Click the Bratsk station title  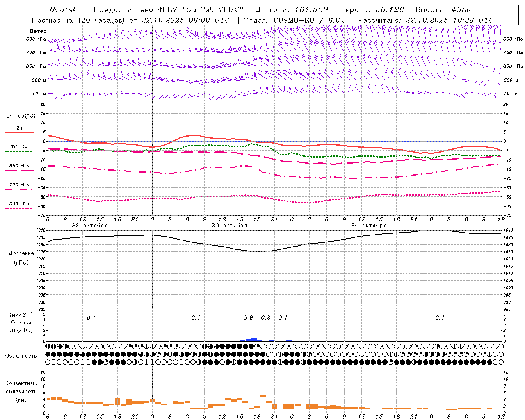[63, 10]
